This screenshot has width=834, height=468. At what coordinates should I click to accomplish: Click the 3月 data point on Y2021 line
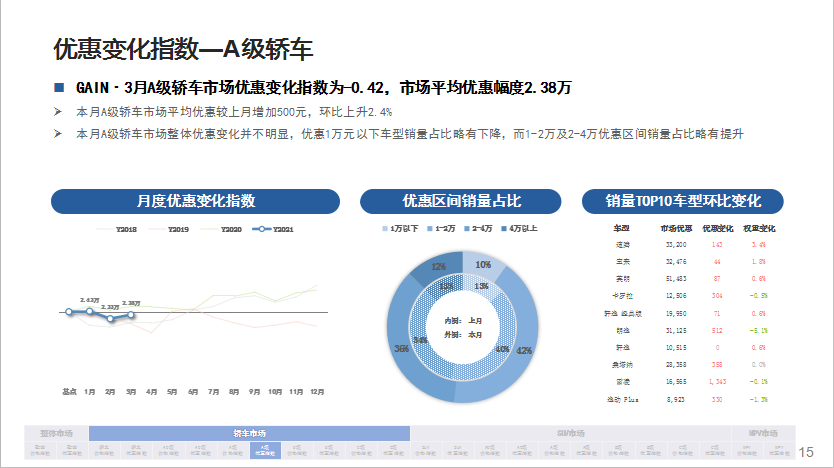(x=131, y=315)
